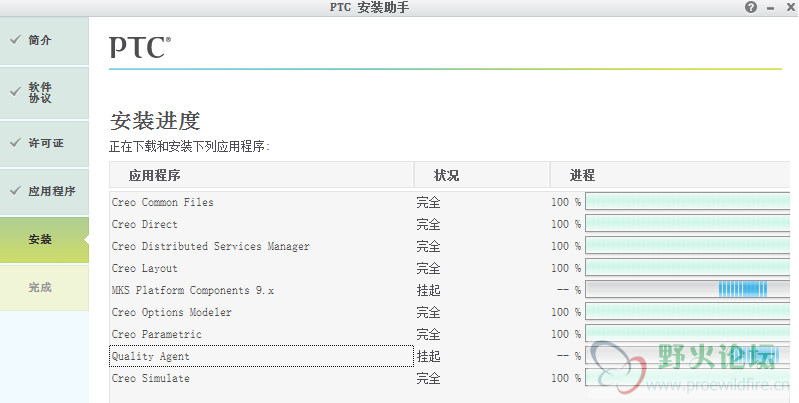Click the MKS Platform Components progress bar

687,289
